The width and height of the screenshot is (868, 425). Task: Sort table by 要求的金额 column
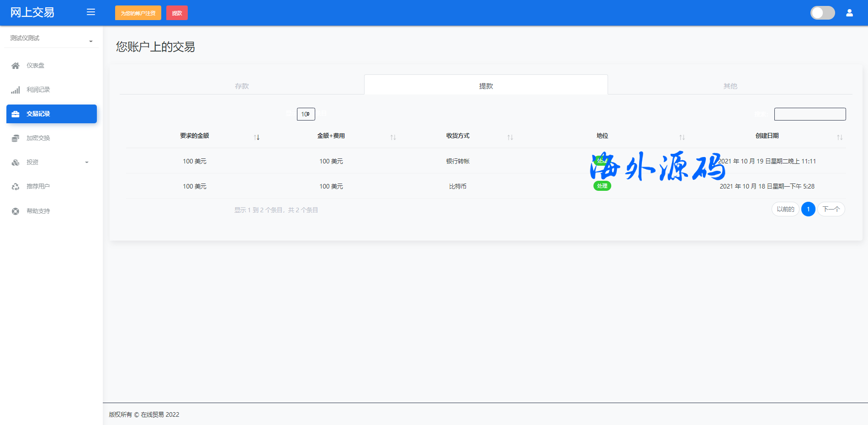tap(257, 137)
